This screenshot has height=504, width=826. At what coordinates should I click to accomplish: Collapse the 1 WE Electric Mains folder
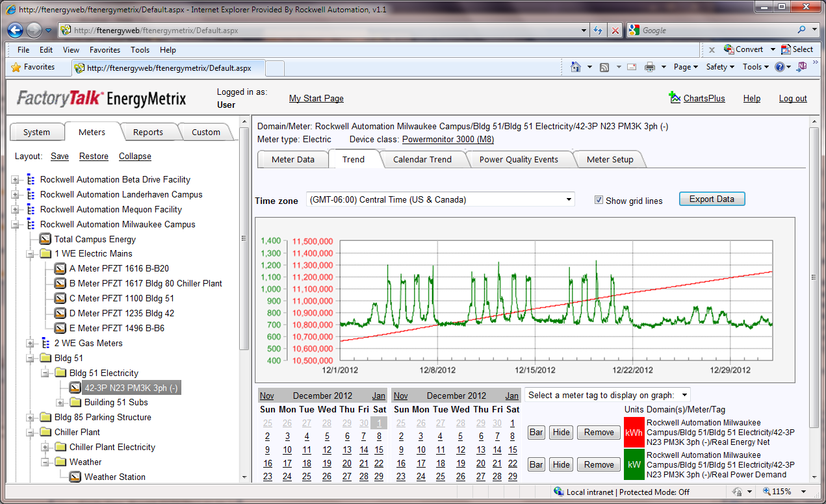pos(31,254)
